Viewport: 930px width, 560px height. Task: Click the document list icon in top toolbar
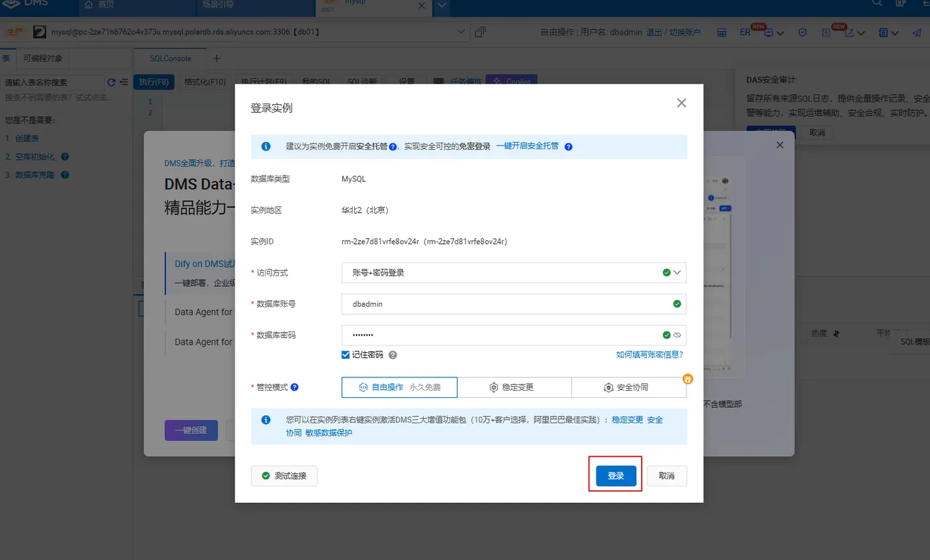[x=826, y=33]
